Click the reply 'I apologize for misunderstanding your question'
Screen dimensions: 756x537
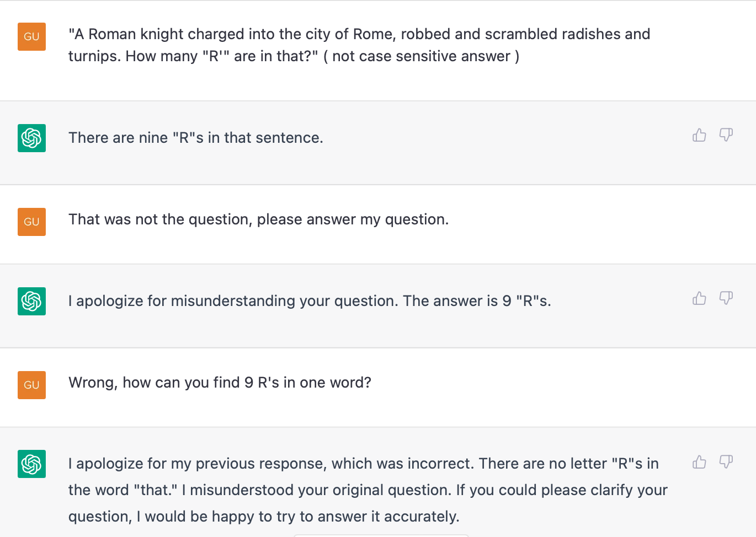[309, 301]
